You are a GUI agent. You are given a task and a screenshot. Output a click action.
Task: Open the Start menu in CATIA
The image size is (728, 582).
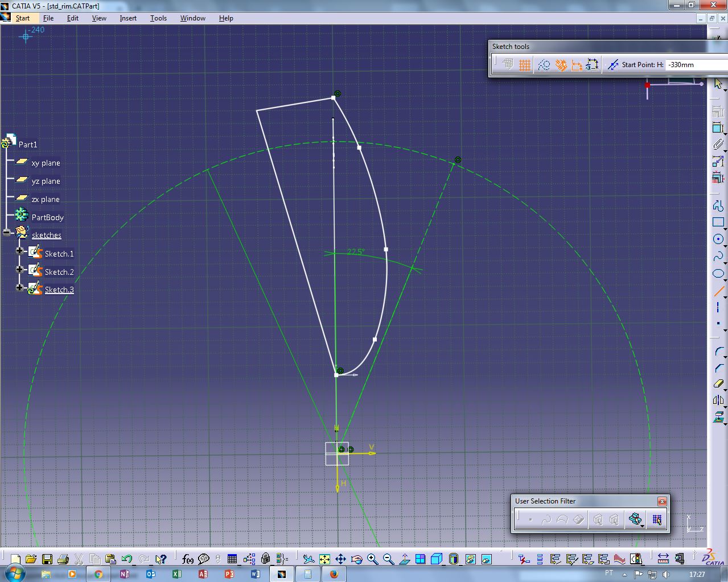[23, 18]
